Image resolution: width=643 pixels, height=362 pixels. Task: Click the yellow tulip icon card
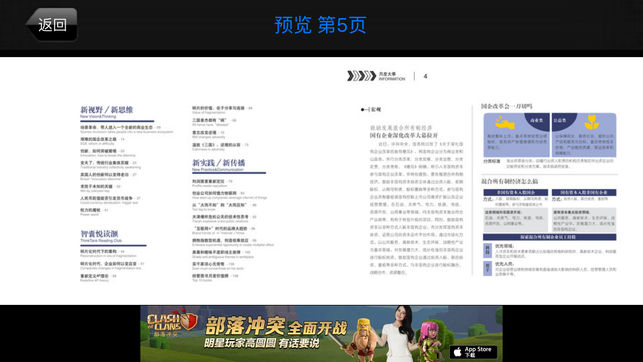(584, 135)
